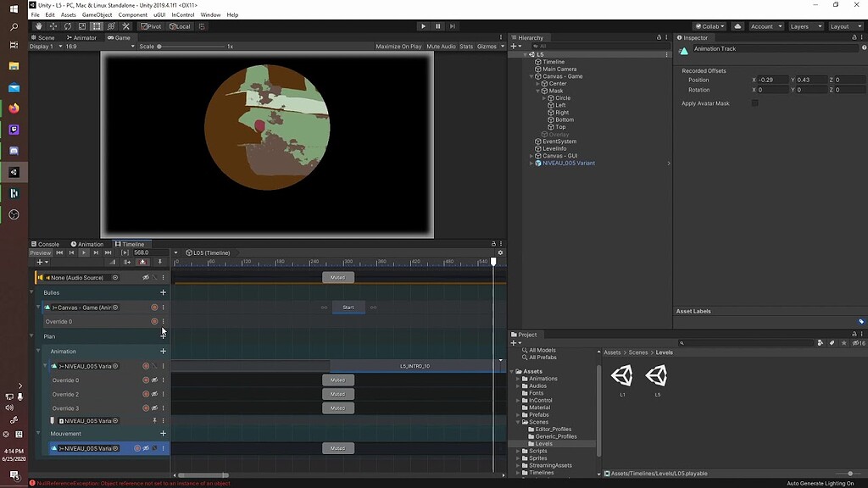The image size is (868, 488).
Task: Switch to the Animation tab
Action: (x=87, y=244)
